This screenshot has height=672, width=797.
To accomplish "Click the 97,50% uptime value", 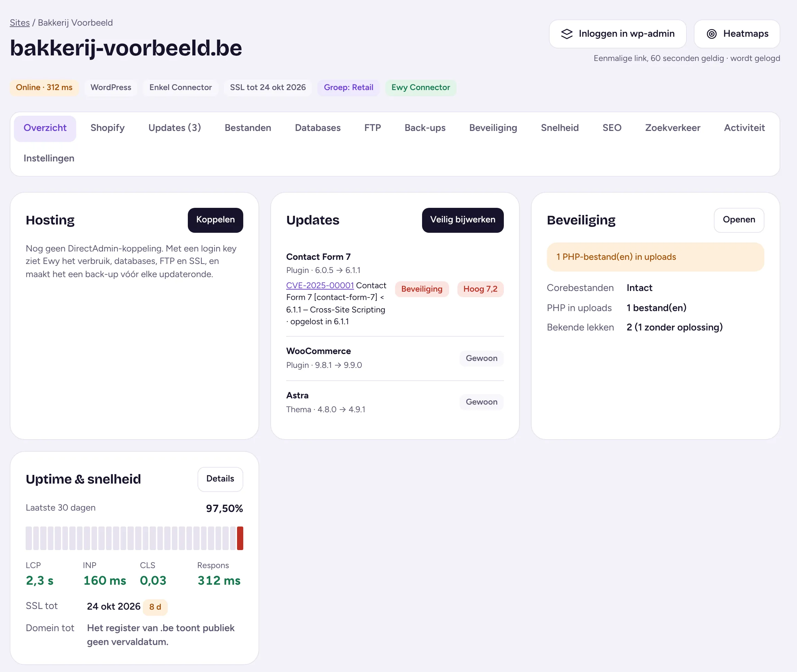I will pyautogui.click(x=224, y=509).
